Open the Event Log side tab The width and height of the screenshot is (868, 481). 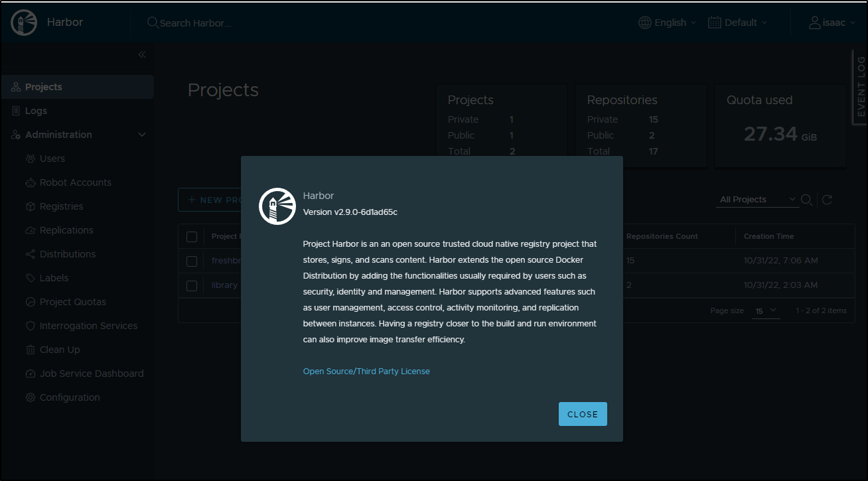(860, 86)
